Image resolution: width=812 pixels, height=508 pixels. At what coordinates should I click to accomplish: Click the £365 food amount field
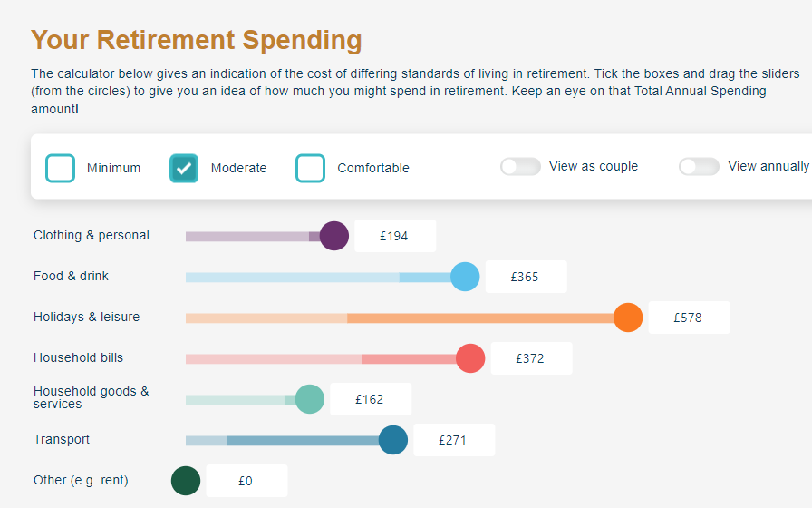[x=527, y=277]
